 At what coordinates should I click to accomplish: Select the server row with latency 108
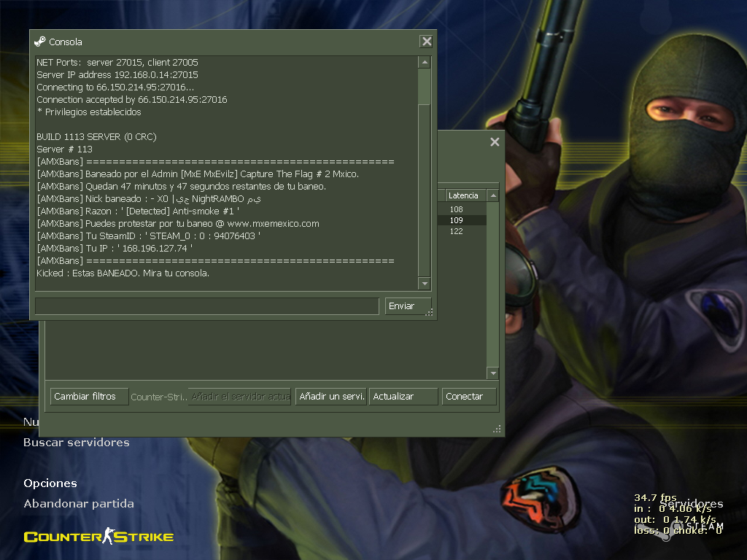pos(462,209)
